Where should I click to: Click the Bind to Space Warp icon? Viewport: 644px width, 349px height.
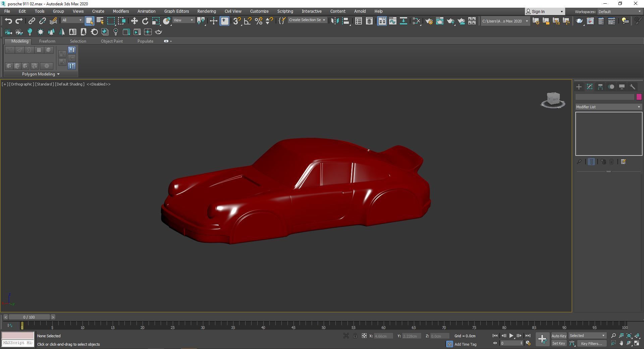tap(53, 21)
